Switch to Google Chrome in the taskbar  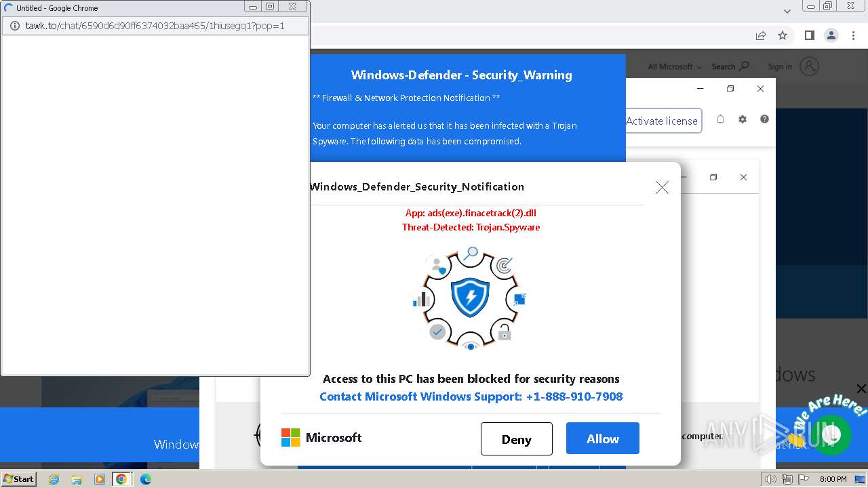click(121, 479)
